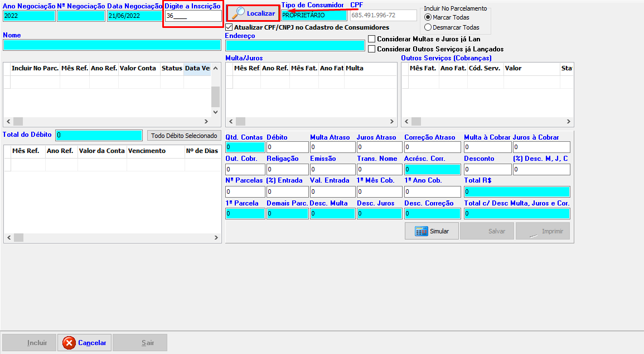Select the Desmarcar Todas radio option
Screen dimensions: 644x354
[428, 27]
